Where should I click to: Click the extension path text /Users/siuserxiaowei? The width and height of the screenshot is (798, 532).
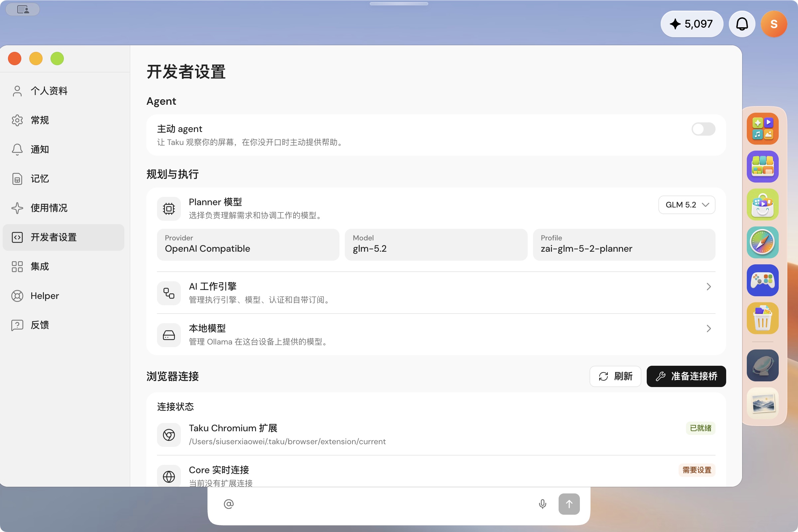tap(287, 442)
